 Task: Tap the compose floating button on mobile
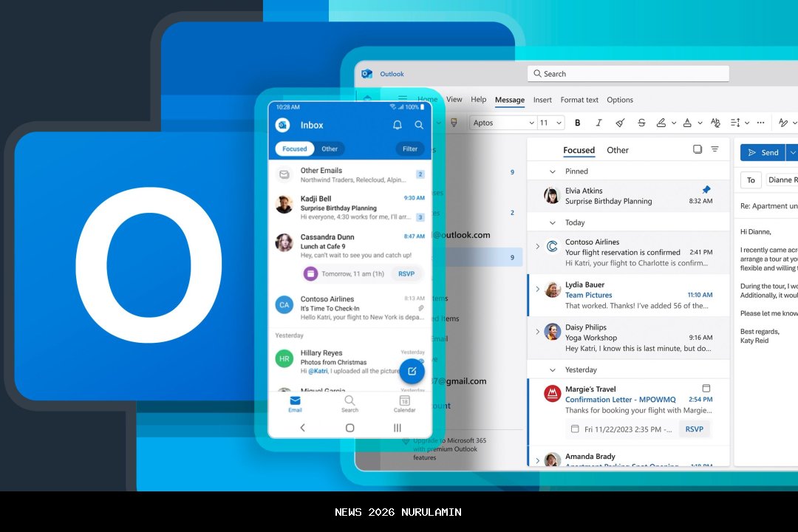(x=412, y=371)
